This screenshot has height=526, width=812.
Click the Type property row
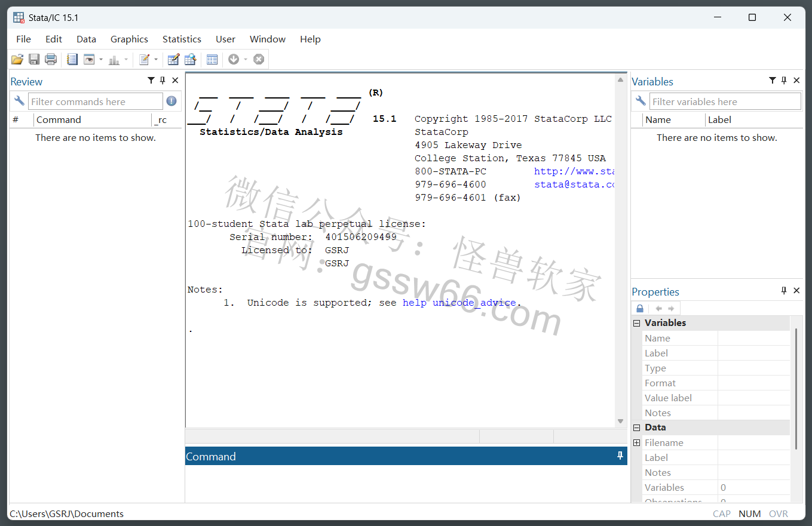click(x=716, y=368)
